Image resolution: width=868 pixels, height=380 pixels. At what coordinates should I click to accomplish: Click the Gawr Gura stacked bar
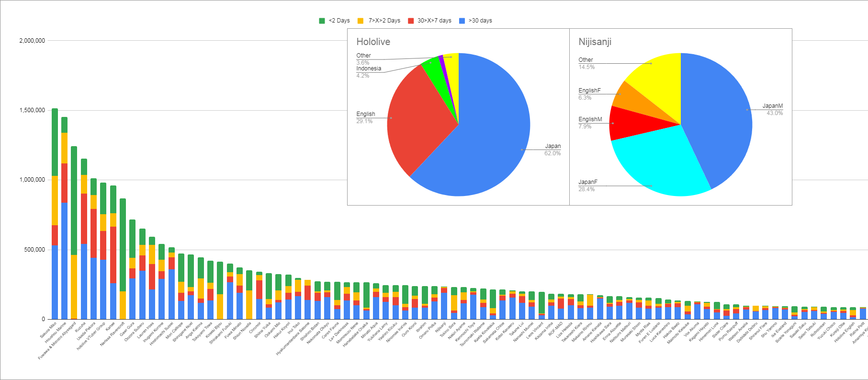click(x=132, y=269)
